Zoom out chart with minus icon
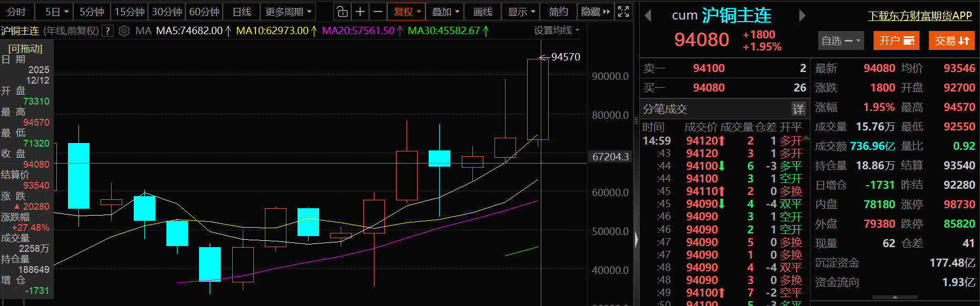 click(378, 12)
